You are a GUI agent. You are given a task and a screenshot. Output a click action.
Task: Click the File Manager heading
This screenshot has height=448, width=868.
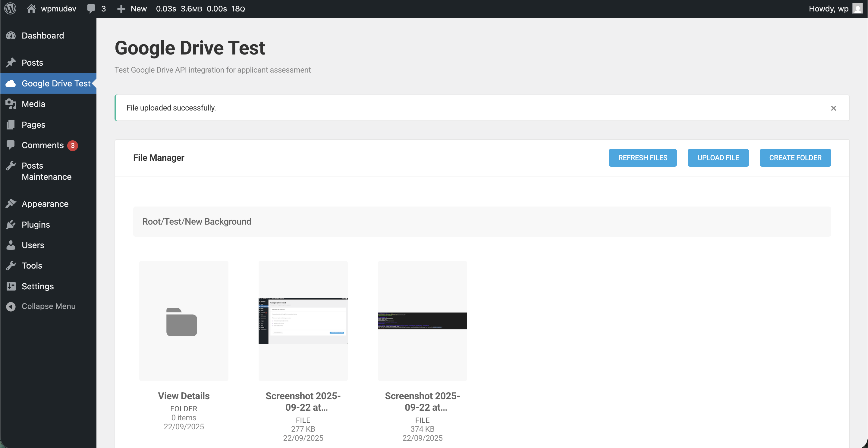[159, 158]
